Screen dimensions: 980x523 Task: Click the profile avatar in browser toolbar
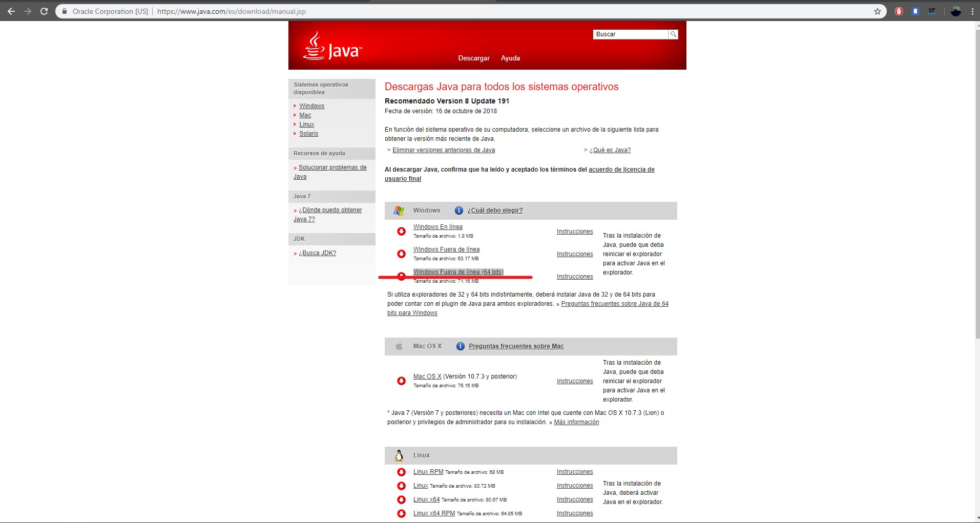tap(955, 11)
